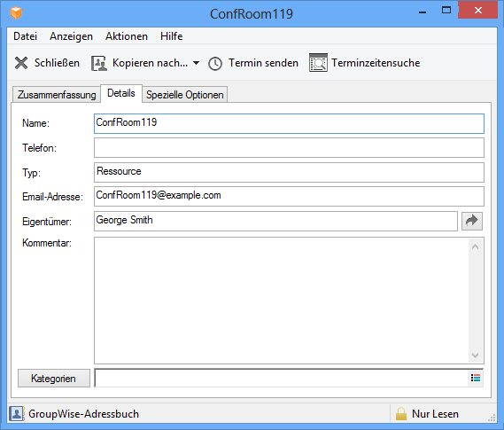The width and height of the screenshot is (504, 430).
Task: Click the orange GroupWise app icon
Action: point(16,13)
